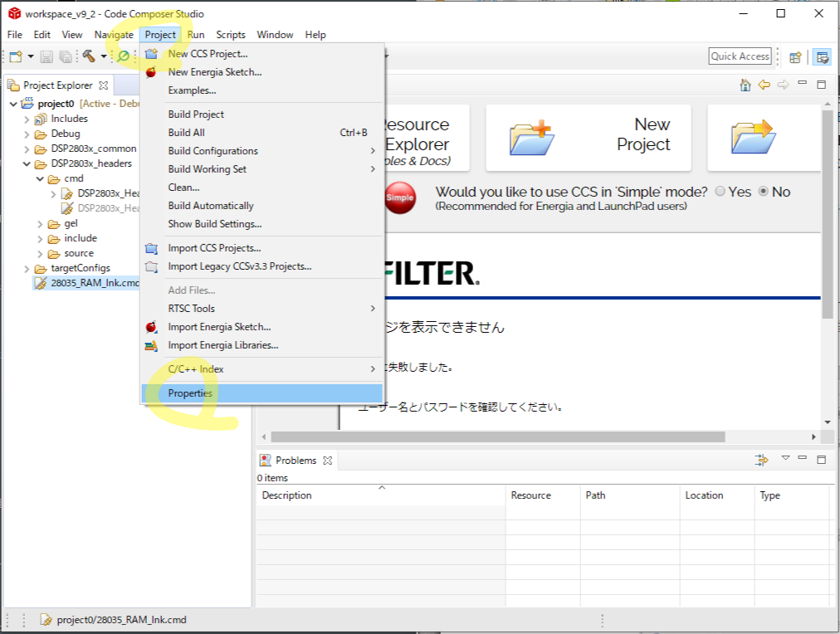Click the Quick Access search field
This screenshot has width=840, height=634.
(x=740, y=56)
